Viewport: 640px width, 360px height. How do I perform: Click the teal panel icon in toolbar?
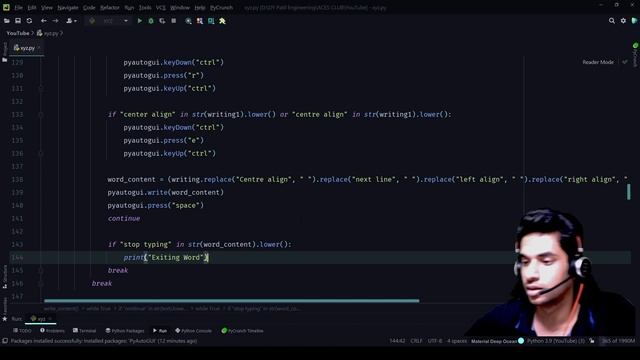211,21
